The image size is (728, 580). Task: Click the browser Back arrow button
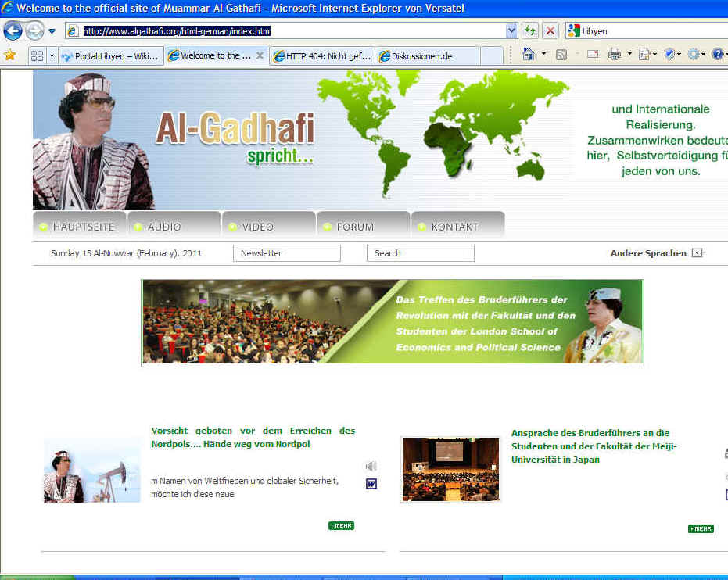[x=13, y=30]
